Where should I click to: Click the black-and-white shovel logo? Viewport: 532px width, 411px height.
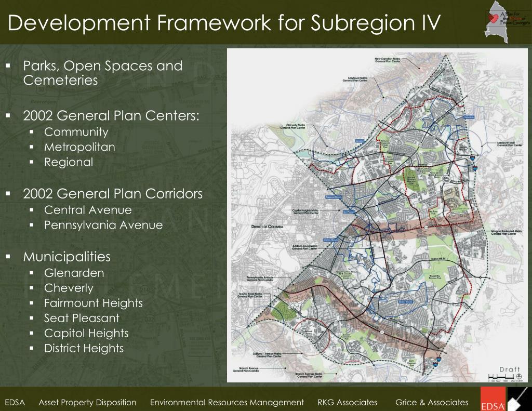tap(519, 399)
